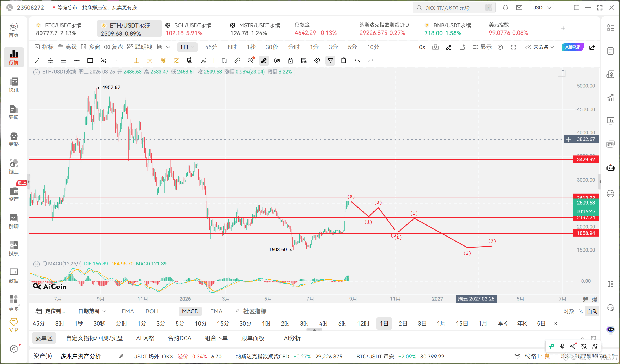Click the filter funnel icon
The image size is (620, 364).
click(x=330, y=61)
